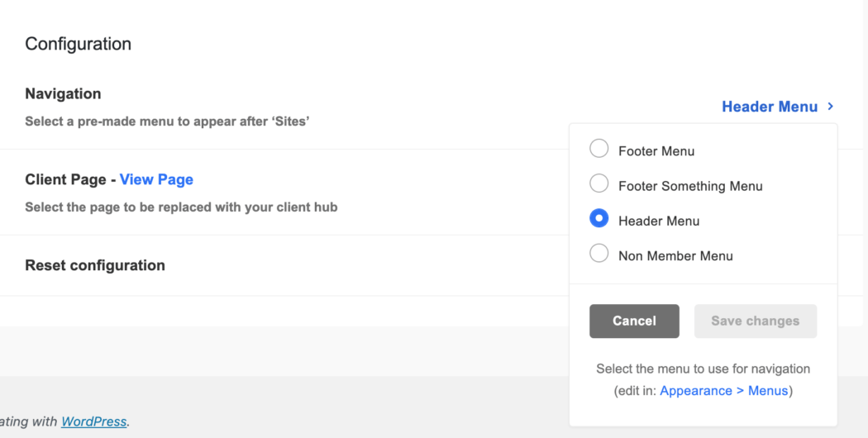Choose the Footer Something Menu radio option
Viewport: 868px width, 438px height.
click(x=599, y=184)
